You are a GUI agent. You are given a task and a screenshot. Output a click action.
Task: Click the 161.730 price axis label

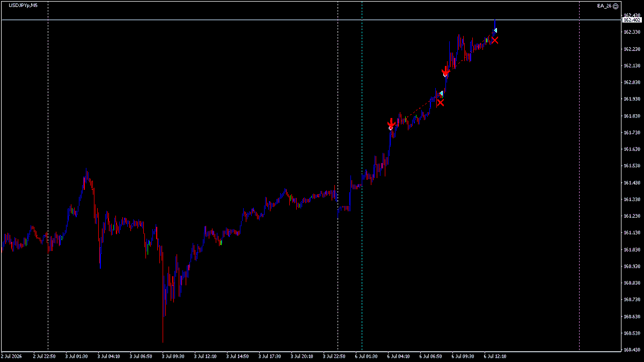pyautogui.click(x=632, y=132)
